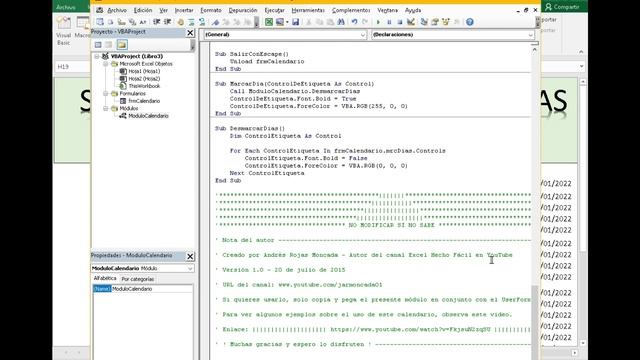The image size is (640, 360).
Task: Indent the selected code with Indent icon
Action: (157, 22)
